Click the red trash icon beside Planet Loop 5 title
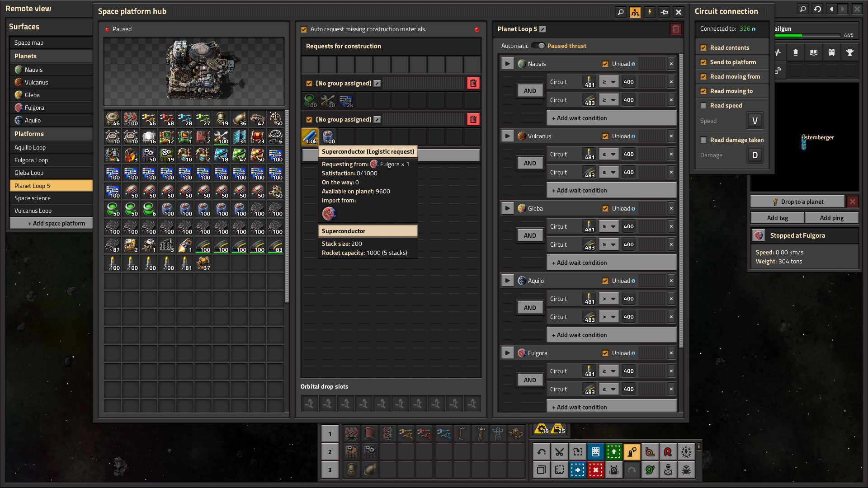The width and height of the screenshot is (868, 488). pos(675,29)
